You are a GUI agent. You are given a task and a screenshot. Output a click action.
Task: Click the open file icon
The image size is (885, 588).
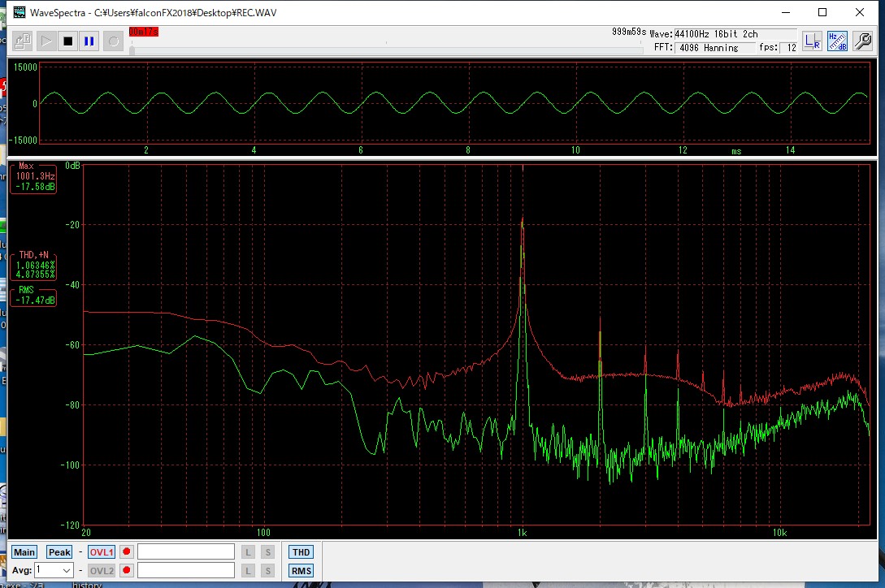[23, 41]
